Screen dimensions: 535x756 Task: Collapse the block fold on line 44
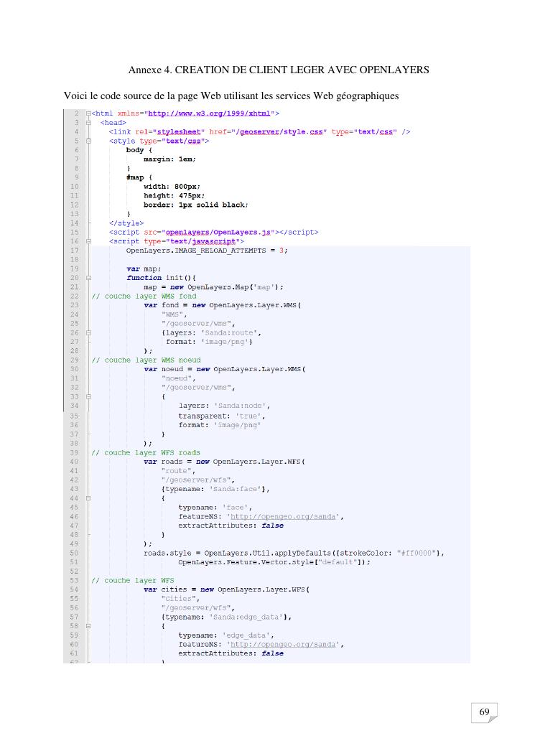pos(88,497)
